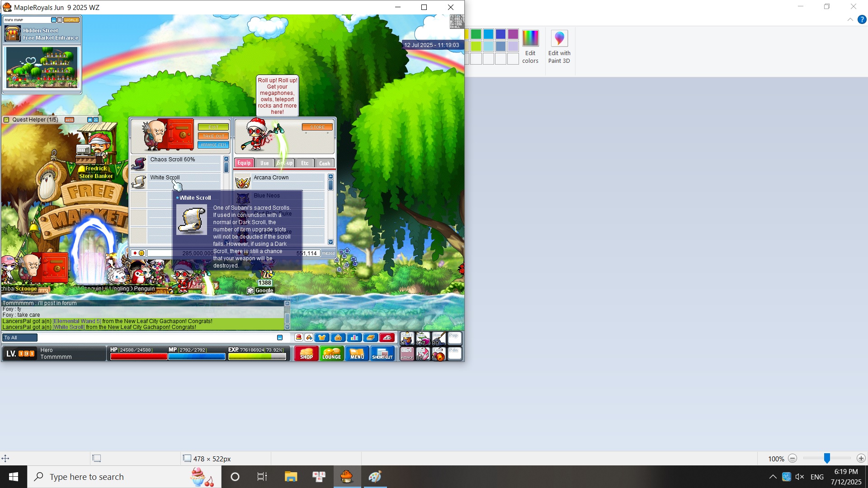Open the skill book icon
This screenshot has width=868, height=488.
[371, 338]
